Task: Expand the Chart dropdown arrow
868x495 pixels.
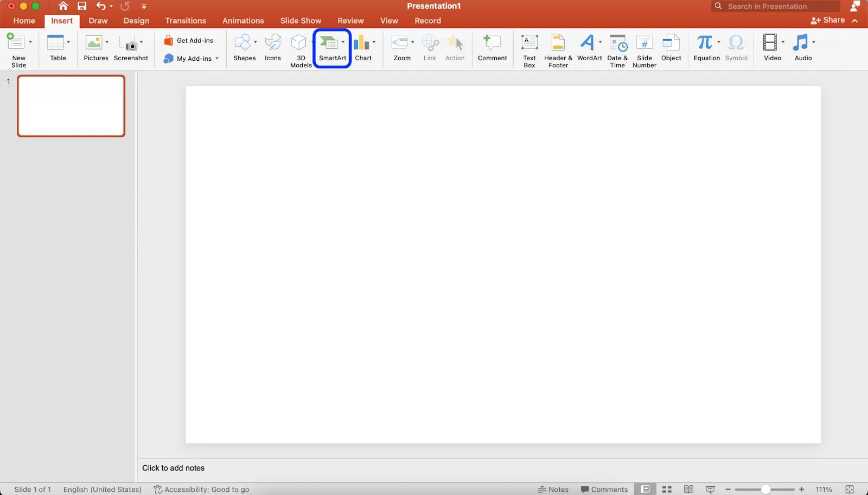Action: tap(374, 42)
